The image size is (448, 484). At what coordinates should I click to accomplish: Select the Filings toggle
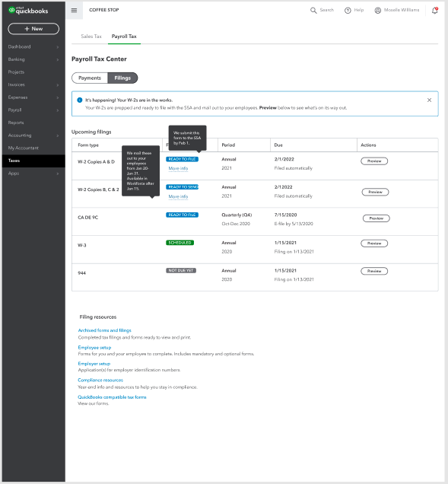click(x=122, y=78)
